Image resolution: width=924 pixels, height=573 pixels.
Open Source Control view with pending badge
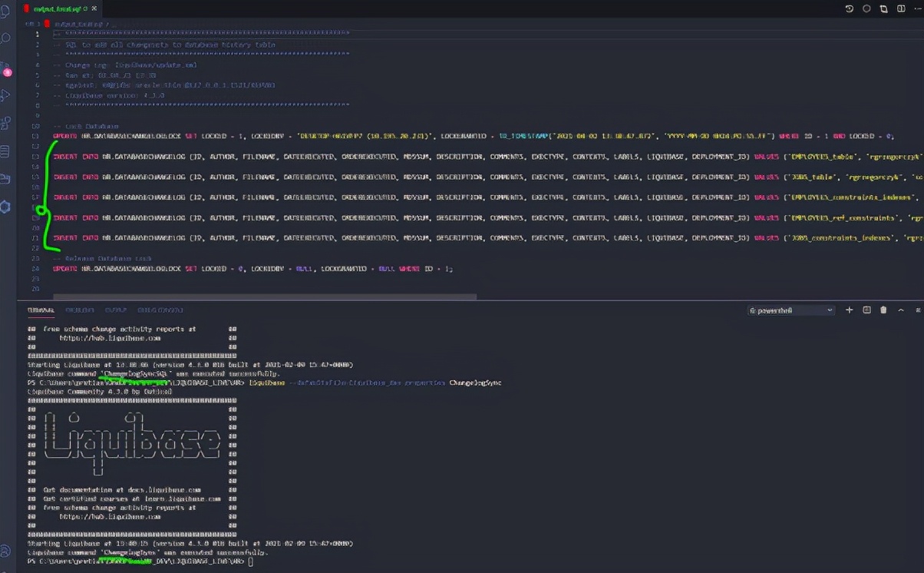coord(5,68)
